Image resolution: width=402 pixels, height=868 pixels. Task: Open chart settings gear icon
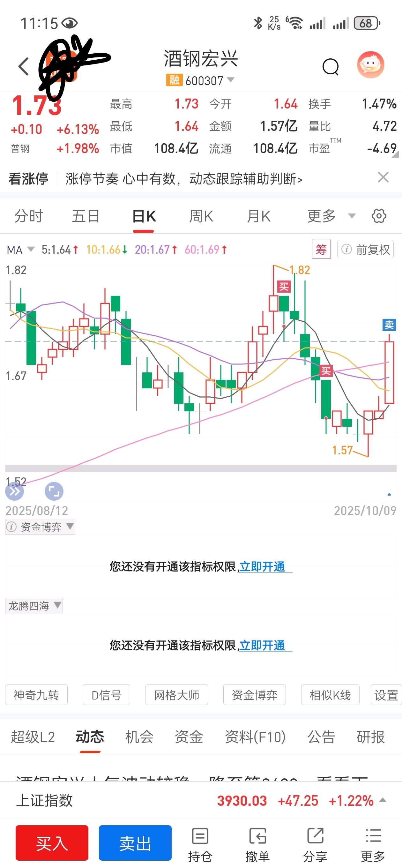379,216
